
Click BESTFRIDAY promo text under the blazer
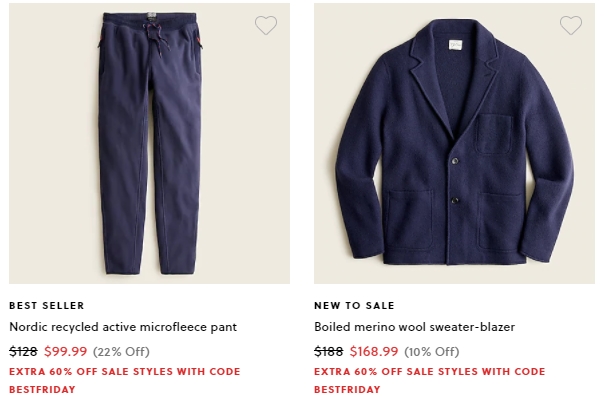coord(347,389)
